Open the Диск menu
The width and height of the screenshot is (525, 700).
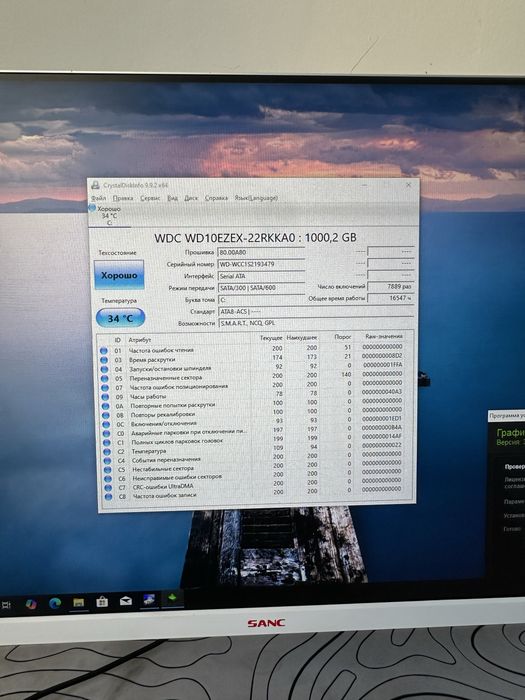click(191, 198)
